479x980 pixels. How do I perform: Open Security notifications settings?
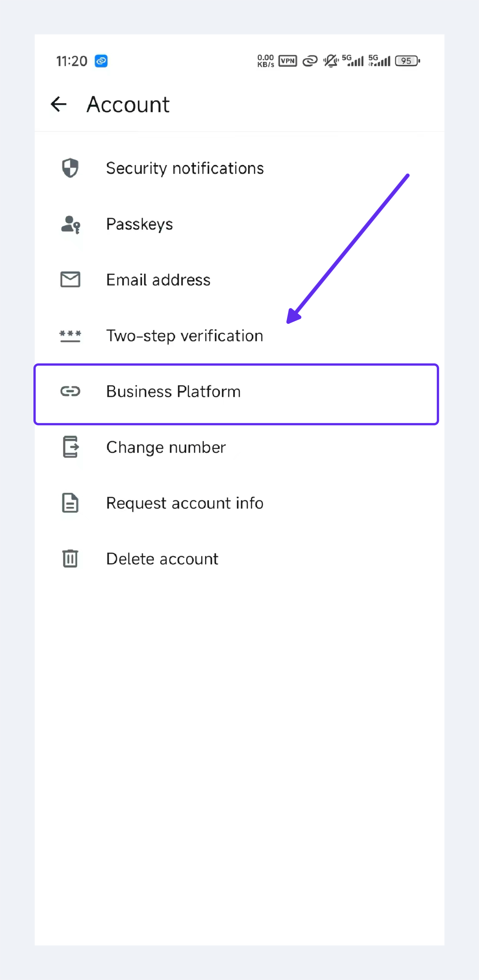185,168
